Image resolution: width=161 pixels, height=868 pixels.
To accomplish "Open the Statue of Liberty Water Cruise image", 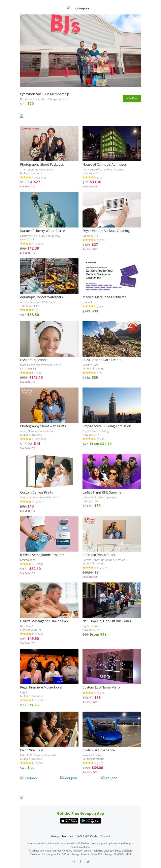I will click(49, 210).
